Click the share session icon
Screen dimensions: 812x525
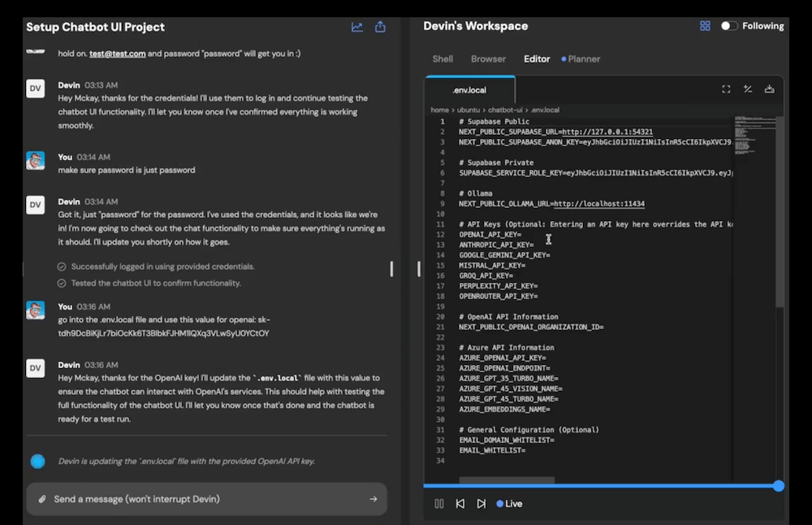pos(380,27)
